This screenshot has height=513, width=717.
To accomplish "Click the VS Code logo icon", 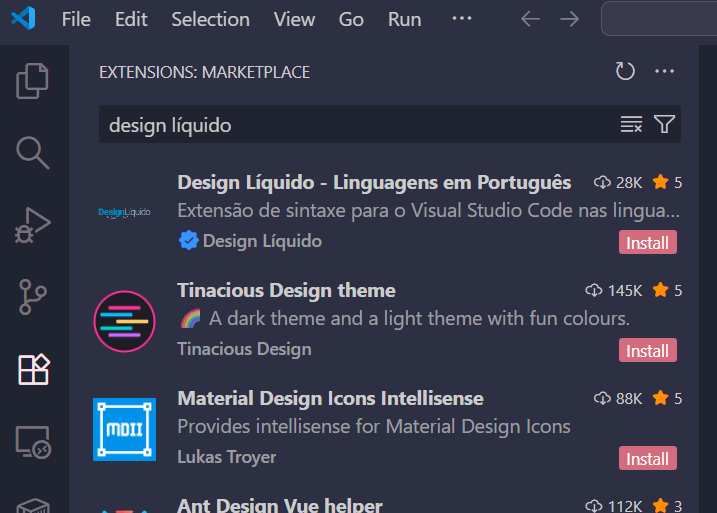I will (23, 18).
